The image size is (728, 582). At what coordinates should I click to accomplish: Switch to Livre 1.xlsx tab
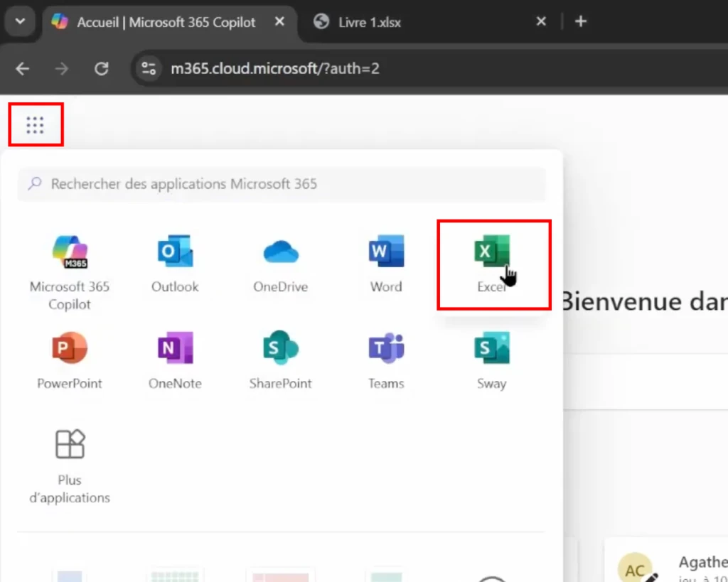coord(429,22)
